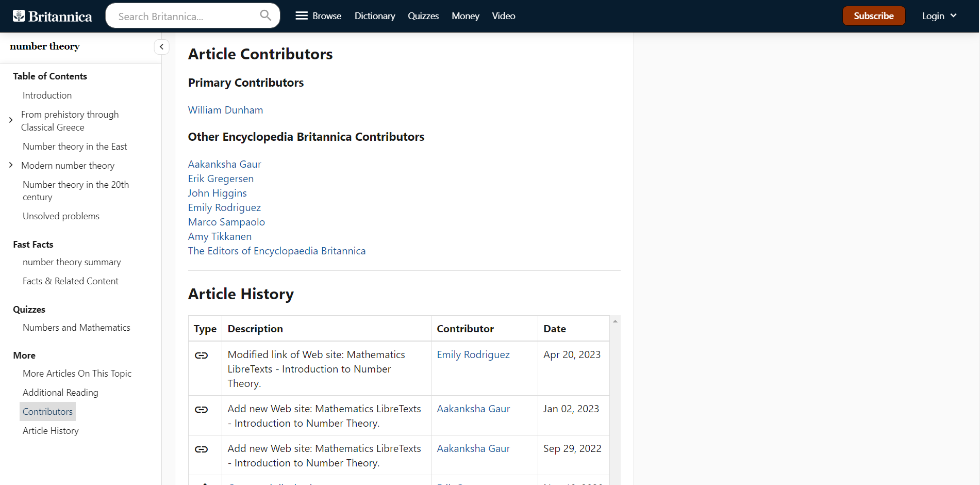Click the Britannica logo

53,16
